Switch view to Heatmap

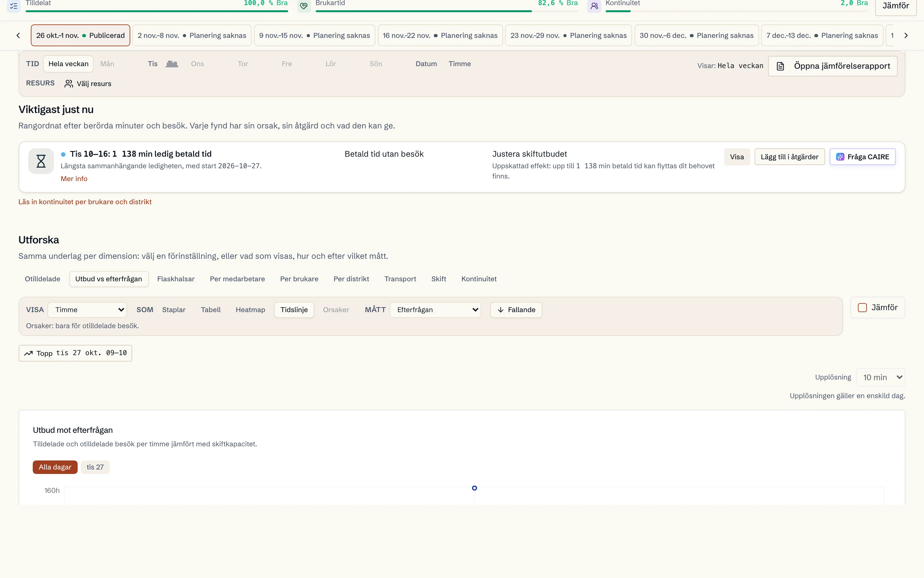(x=251, y=310)
